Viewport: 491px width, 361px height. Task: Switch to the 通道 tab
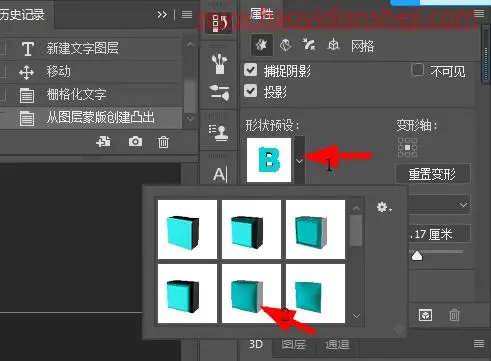click(337, 344)
